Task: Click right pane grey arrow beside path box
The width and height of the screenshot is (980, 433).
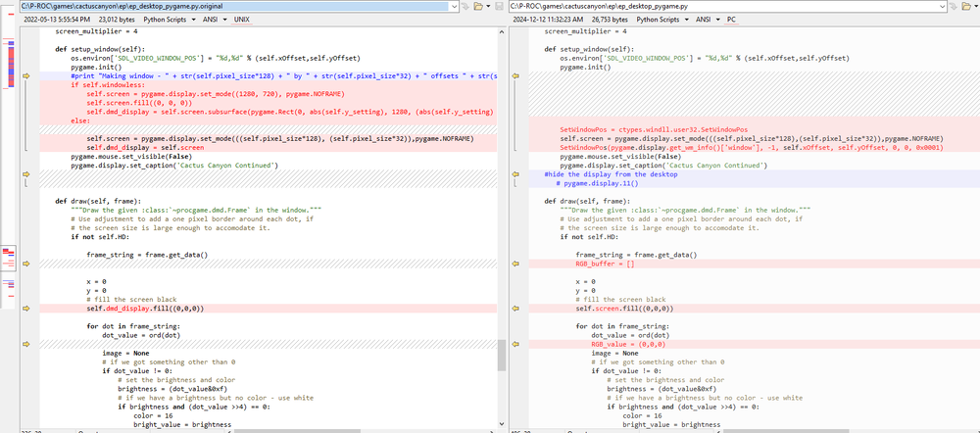Action: click(x=955, y=6)
